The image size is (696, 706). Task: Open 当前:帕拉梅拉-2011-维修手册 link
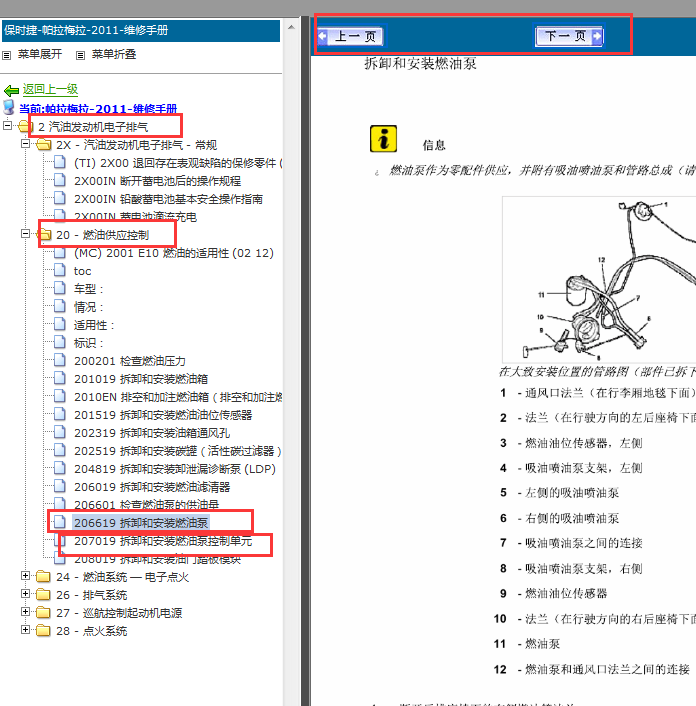pyautogui.click(x=98, y=109)
